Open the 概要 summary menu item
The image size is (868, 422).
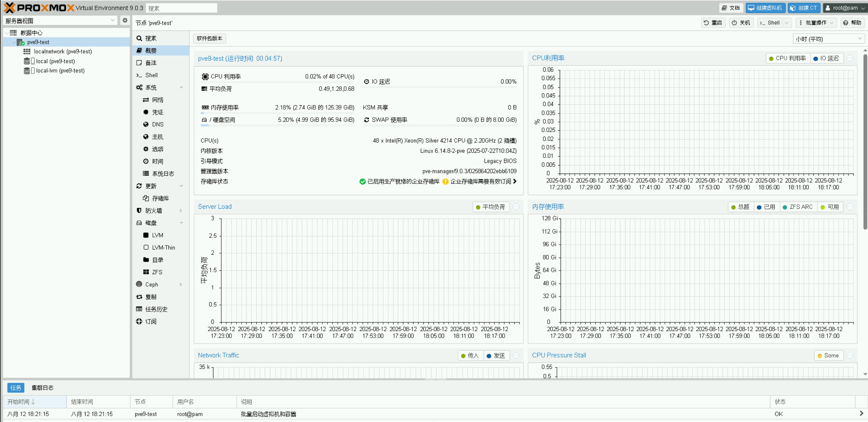tap(160, 51)
